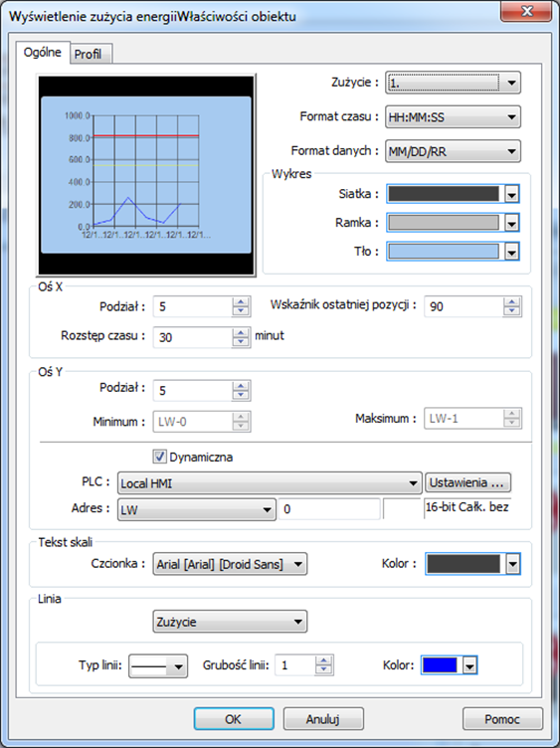The image size is (560, 748).
Task: Decrease Oś Y Podział value
Action: click(241, 396)
